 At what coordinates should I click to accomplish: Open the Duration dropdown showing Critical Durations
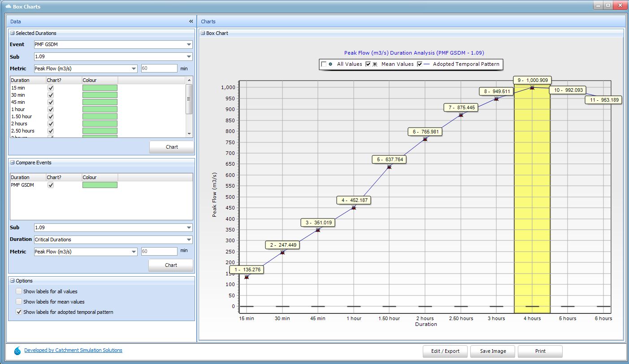pos(188,240)
